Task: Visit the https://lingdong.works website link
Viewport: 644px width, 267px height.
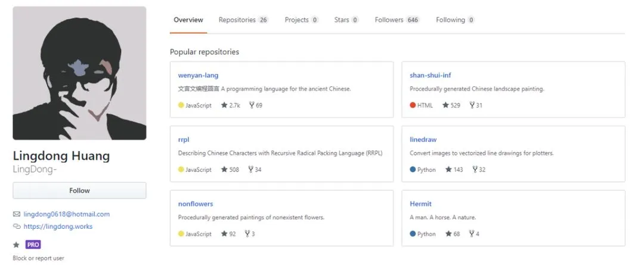Action: click(58, 226)
